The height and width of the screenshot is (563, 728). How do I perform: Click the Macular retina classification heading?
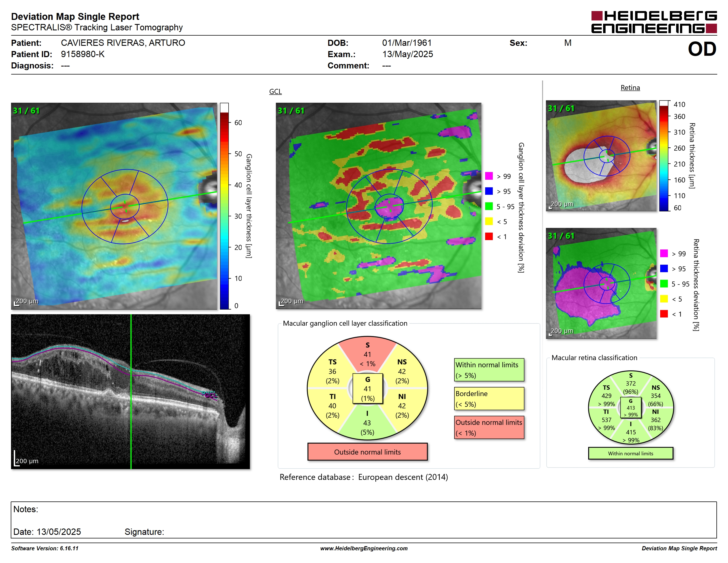(x=594, y=358)
